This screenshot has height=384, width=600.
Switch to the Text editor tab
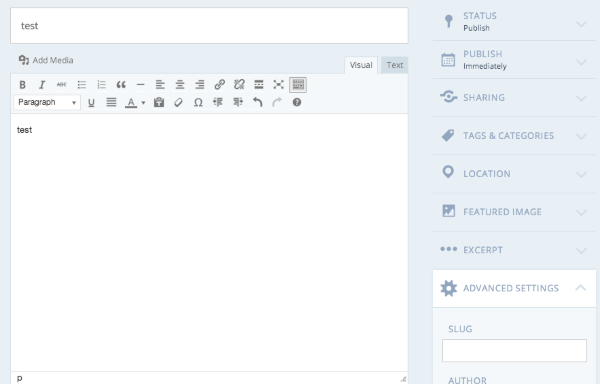pos(395,65)
